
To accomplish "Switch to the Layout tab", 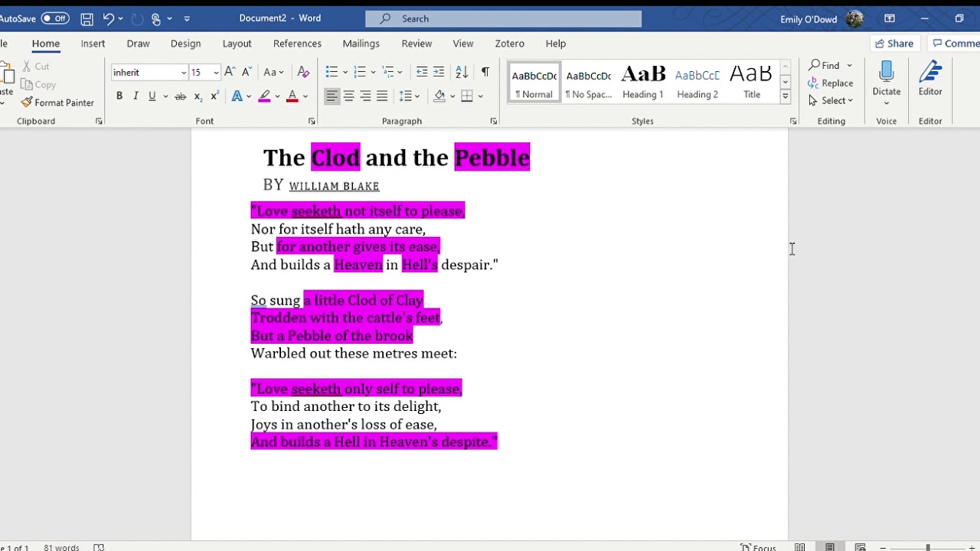I will click(x=237, y=44).
